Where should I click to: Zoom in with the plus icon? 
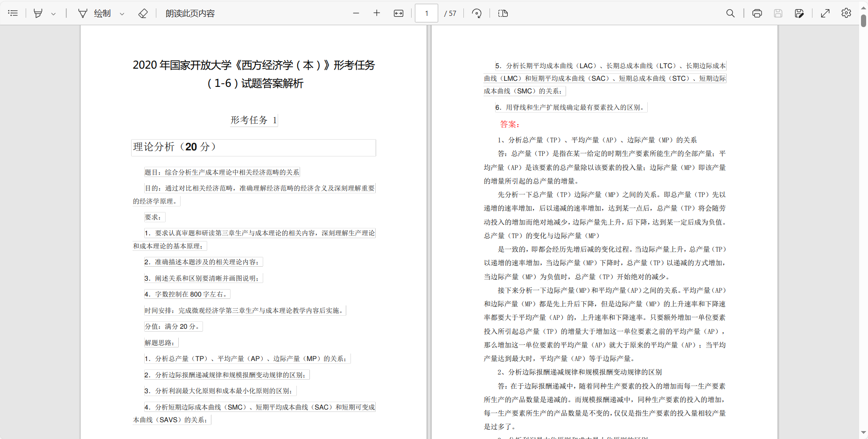click(377, 13)
